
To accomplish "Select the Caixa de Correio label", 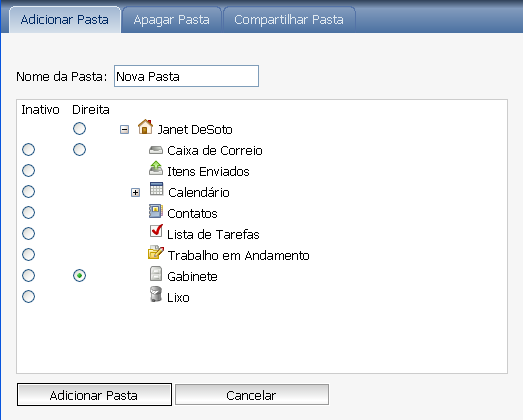I will coord(215,151).
